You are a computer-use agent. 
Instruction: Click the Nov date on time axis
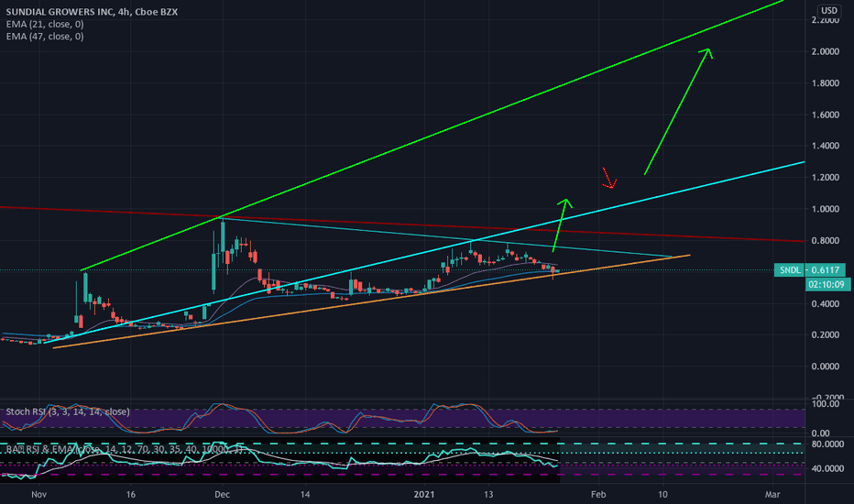point(38,494)
